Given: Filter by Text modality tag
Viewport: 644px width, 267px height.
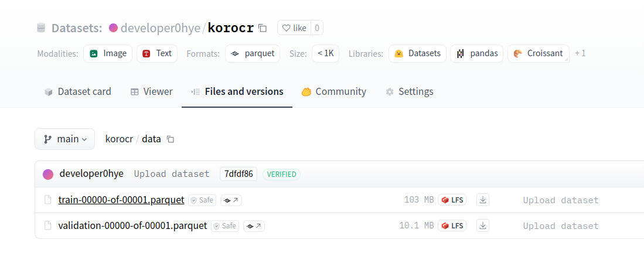Looking at the screenshot, I should point(157,53).
